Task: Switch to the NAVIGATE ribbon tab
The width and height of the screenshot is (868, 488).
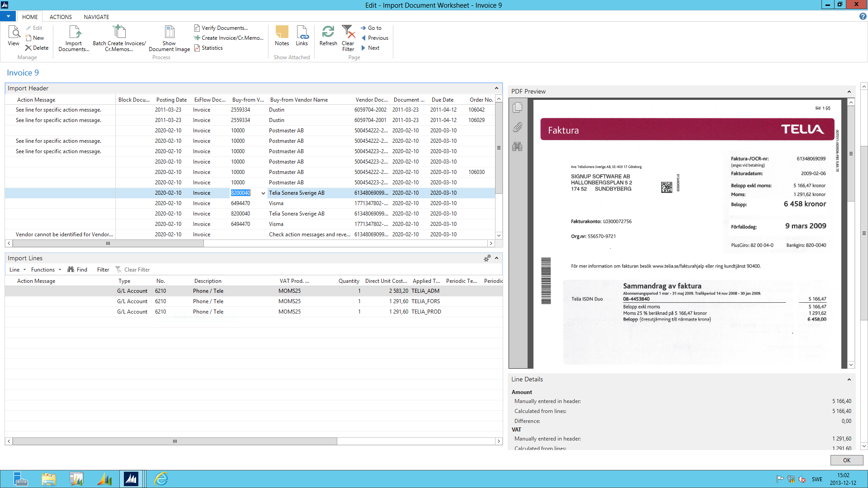Action: (96, 17)
